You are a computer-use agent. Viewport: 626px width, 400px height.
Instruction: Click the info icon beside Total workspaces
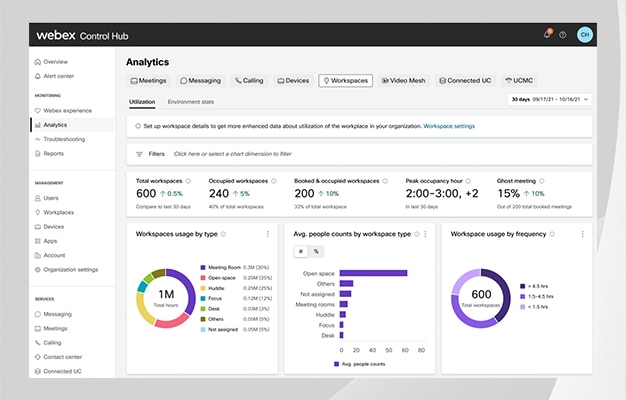188,181
